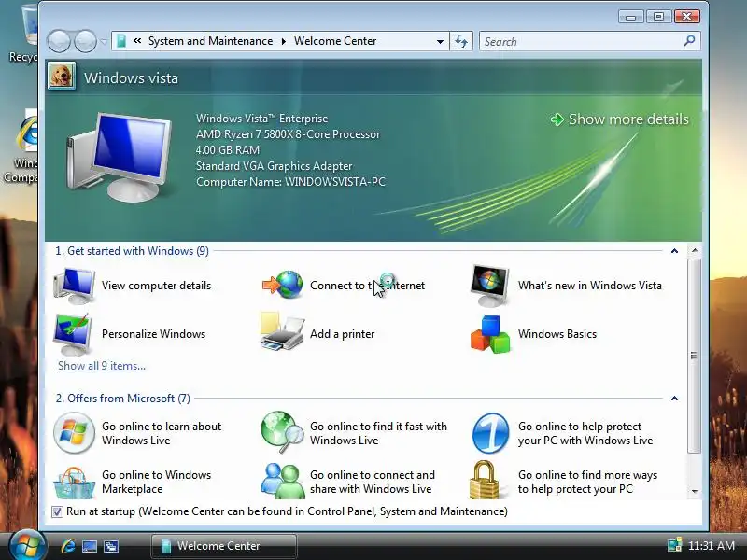
Task: Click the Standard VGA Graphics Adapter text
Action: point(274,166)
